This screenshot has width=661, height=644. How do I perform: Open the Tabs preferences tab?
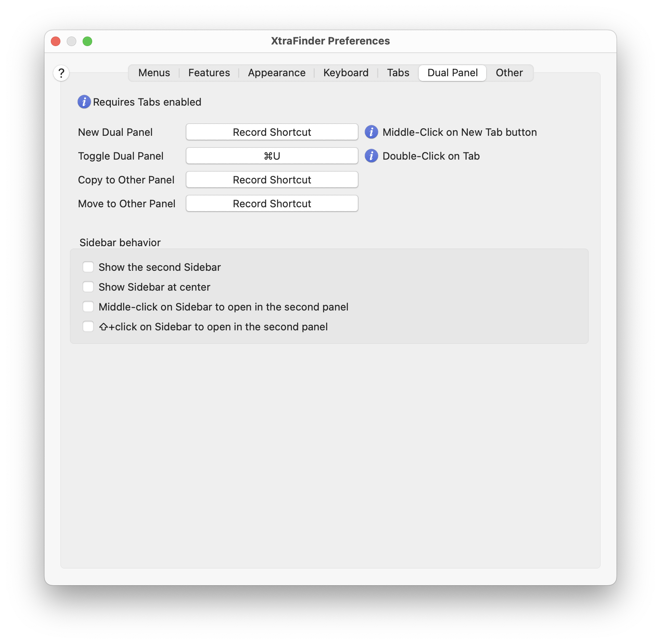tap(398, 73)
